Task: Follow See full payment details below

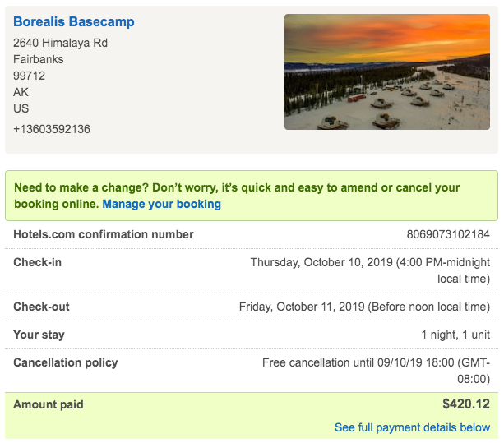Action: click(412, 427)
